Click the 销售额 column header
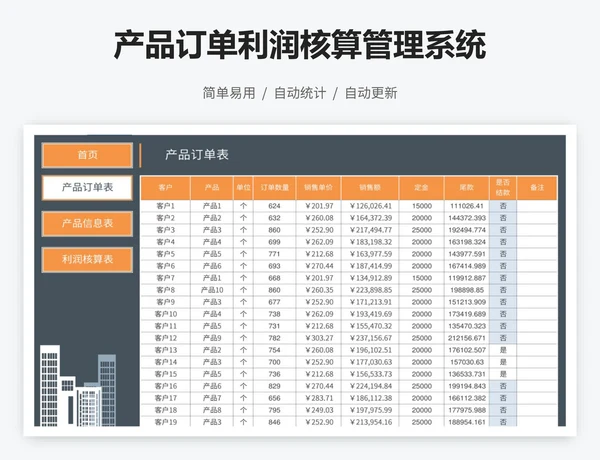 (370, 188)
